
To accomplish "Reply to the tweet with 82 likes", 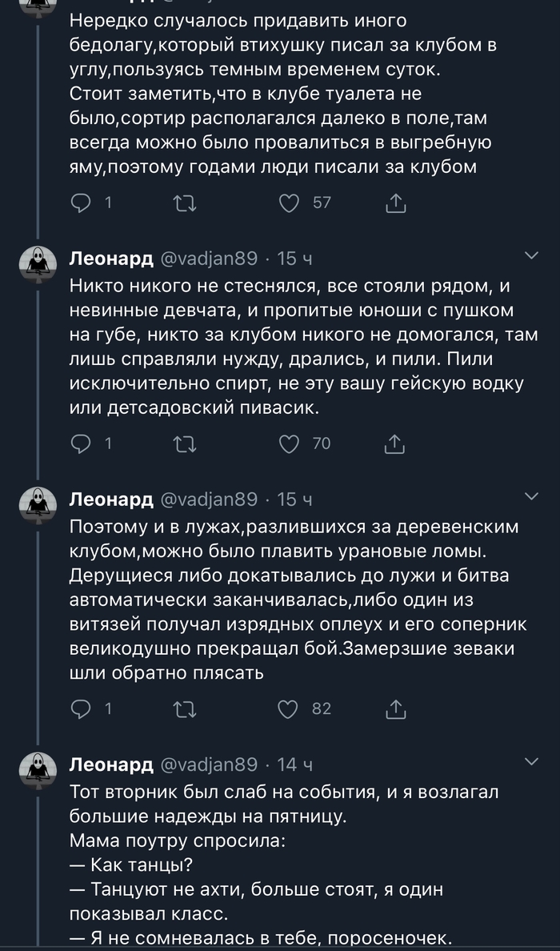I will (x=82, y=708).
